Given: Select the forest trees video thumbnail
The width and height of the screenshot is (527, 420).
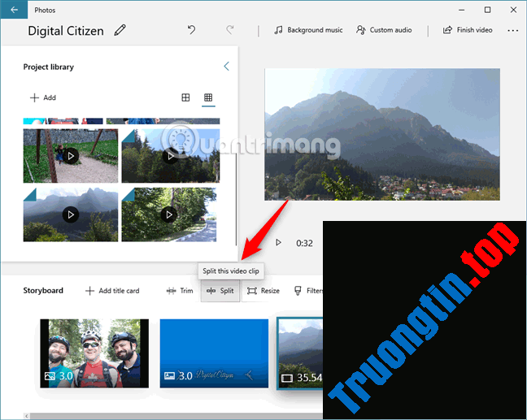Looking at the screenshot, I should pyautogui.click(x=171, y=156).
